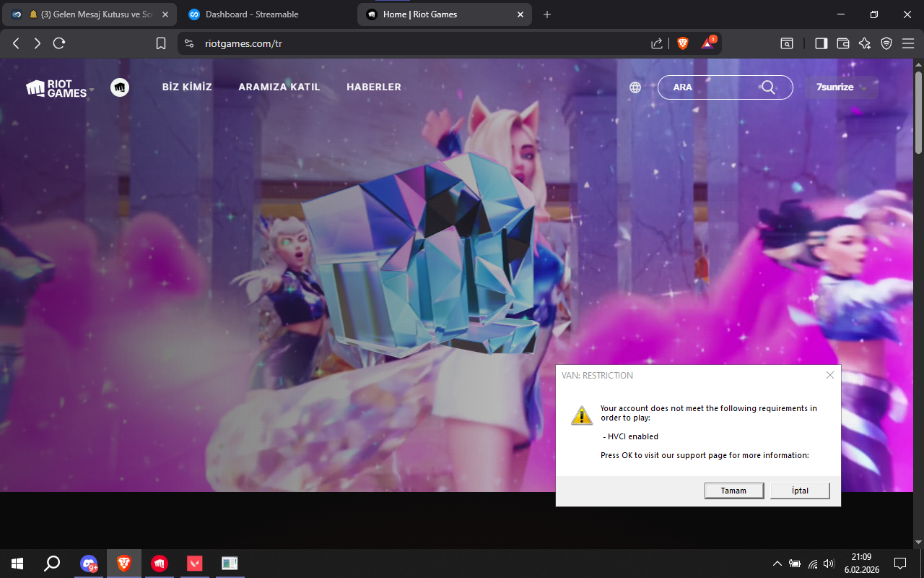The image size is (924, 578).
Task: Bookmark this page
Action: coord(161,43)
